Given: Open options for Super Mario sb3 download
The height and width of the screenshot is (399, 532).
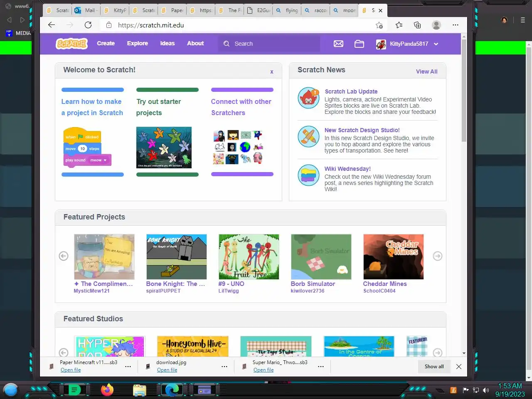Looking at the screenshot, I should [321, 366].
